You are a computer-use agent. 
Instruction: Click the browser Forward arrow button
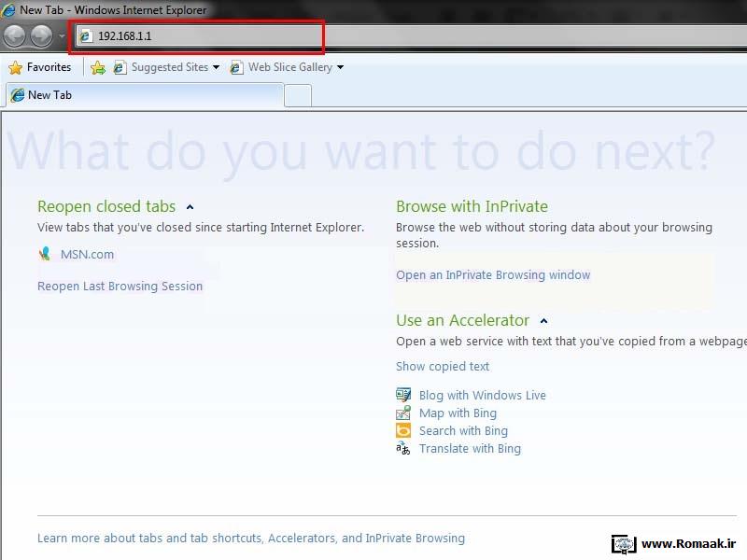pos(41,35)
